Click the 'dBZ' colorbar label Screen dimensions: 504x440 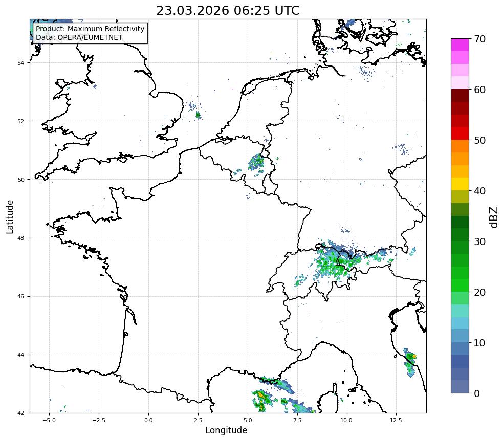pyautogui.click(x=494, y=217)
